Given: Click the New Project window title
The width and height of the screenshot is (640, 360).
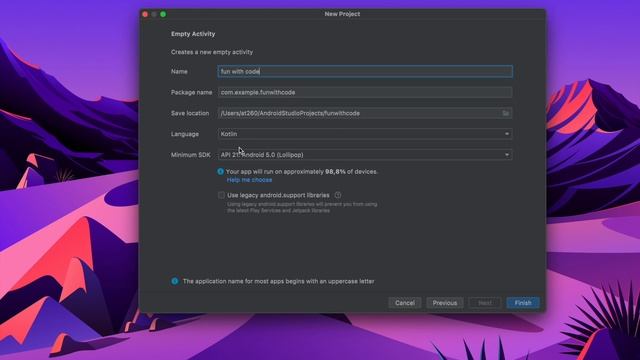Looking at the screenshot, I should point(342,14).
